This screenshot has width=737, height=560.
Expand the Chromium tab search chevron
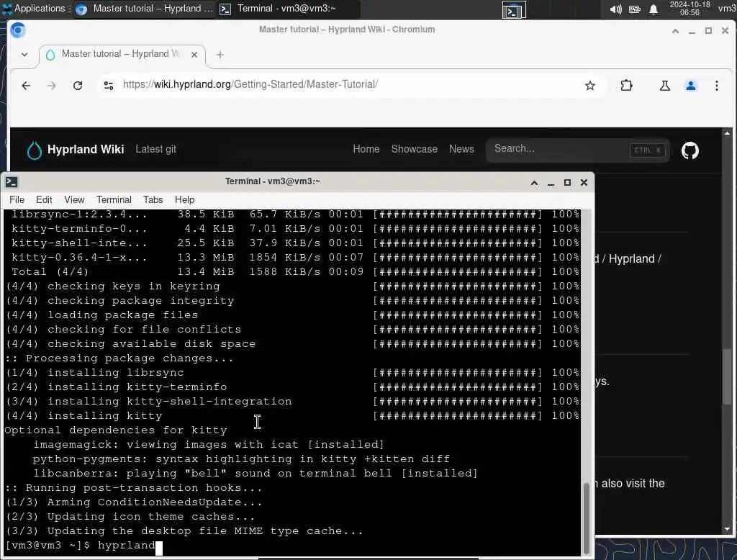coord(24,55)
